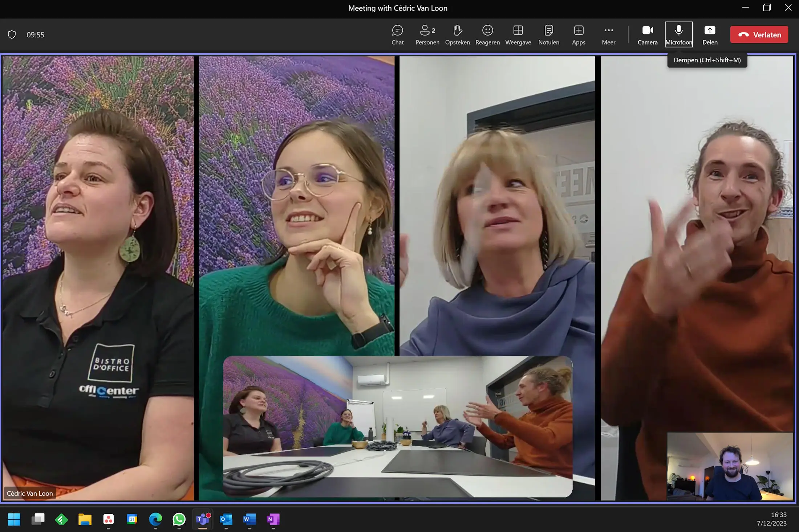
Task: Open Weergave layout options
Action: [x=518, y=35]
